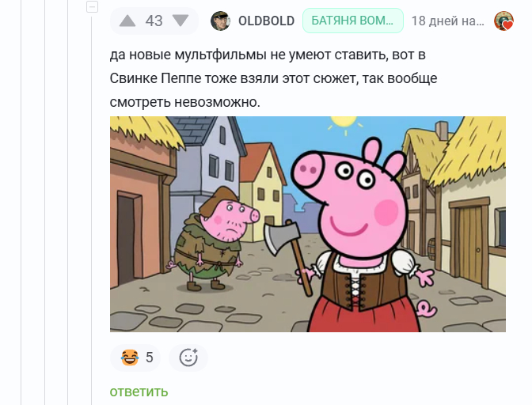Click the ragged peasant pig in the picture

click(x=212, y=239)
